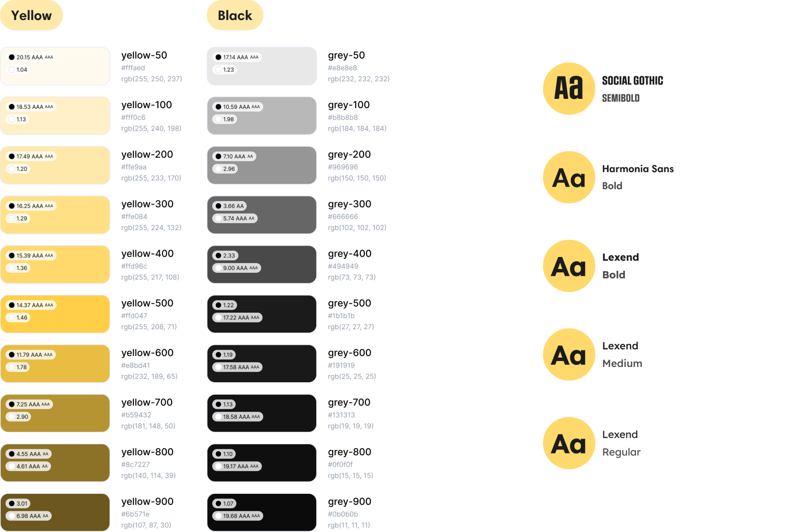Select the Lexend Regular Aa circle icon

(569, 443)
